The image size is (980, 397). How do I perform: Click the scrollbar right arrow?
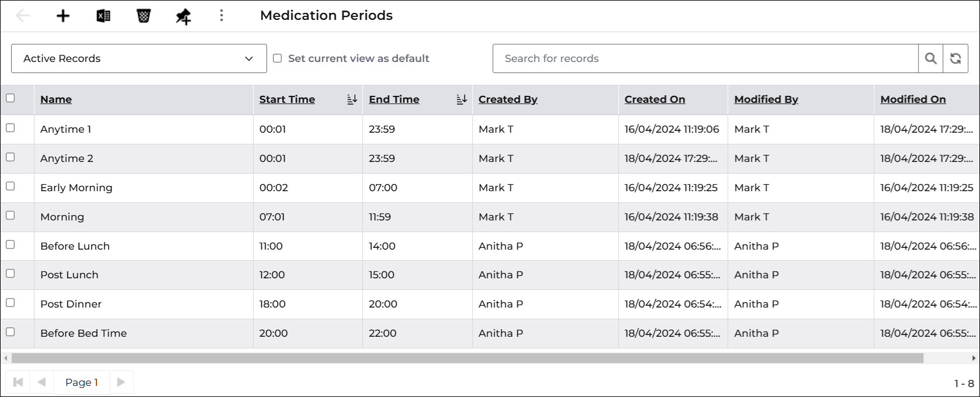(x=974, y=358)
